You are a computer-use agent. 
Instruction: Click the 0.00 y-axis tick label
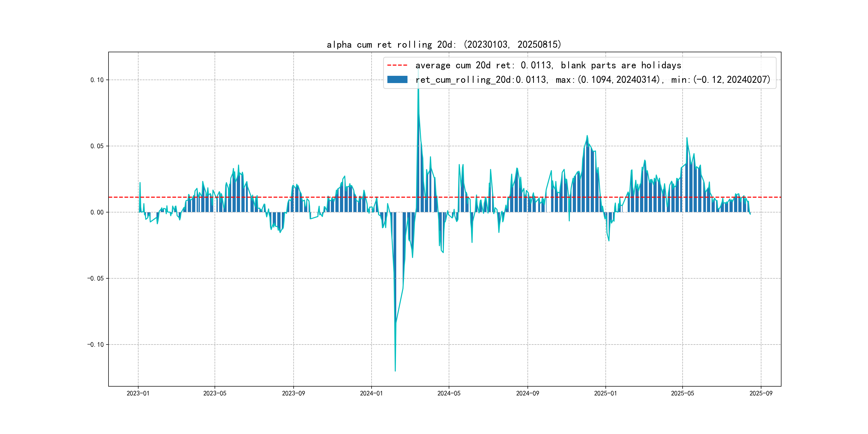click(x=97, y=212)
